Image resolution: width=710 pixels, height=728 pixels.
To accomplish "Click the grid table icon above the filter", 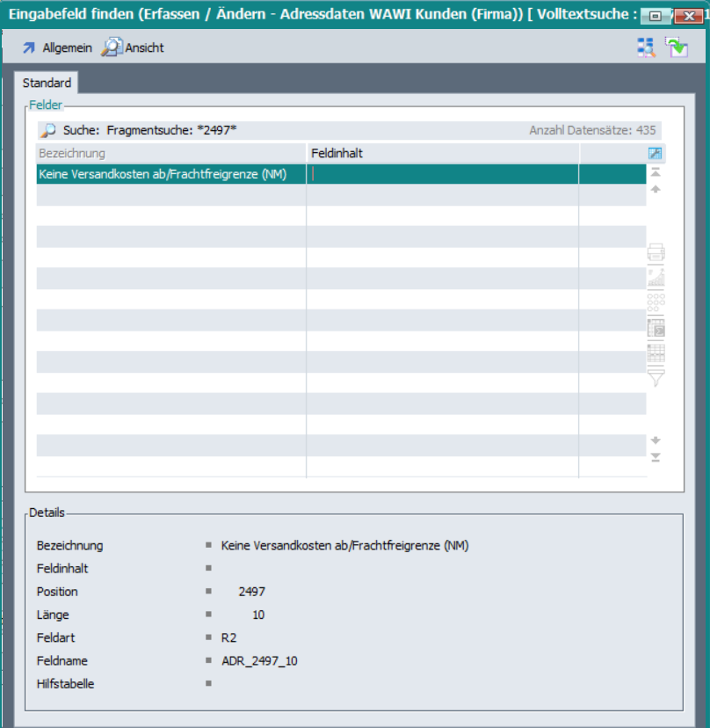I will point(656,353).
